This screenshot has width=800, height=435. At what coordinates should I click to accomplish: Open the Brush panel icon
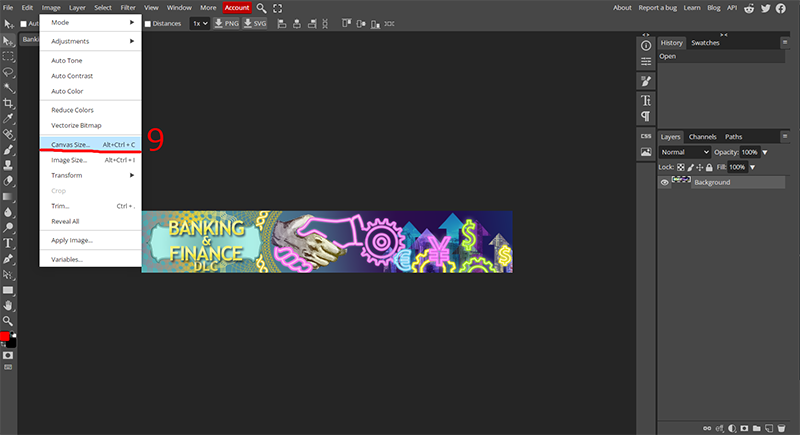click(646, 81)
